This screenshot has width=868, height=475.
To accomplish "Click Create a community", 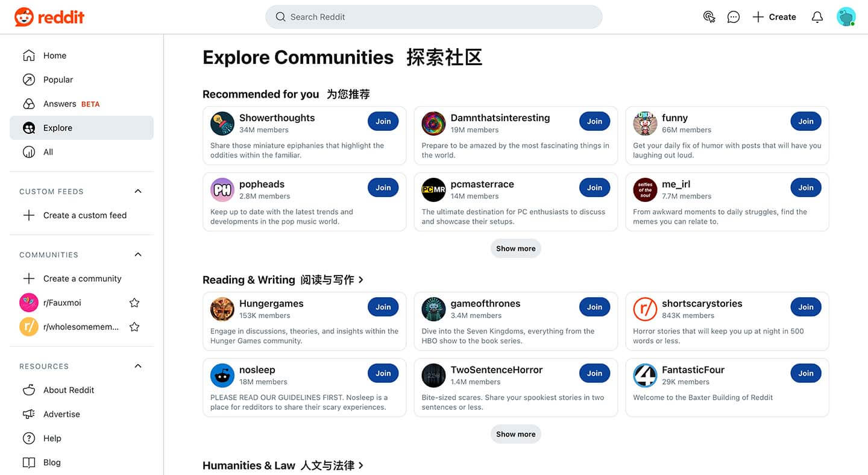I will (x=81, y=278).
